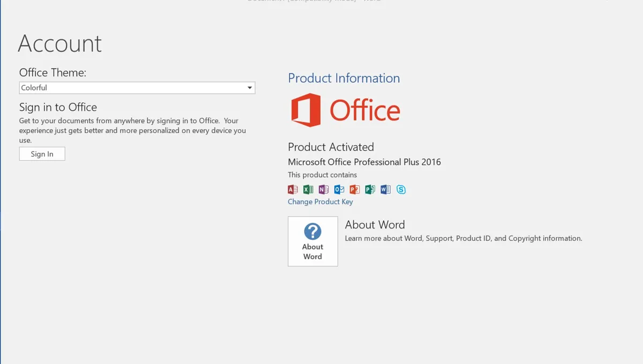Click the Account page title
643x364 pixels.
tap(60, 43)
